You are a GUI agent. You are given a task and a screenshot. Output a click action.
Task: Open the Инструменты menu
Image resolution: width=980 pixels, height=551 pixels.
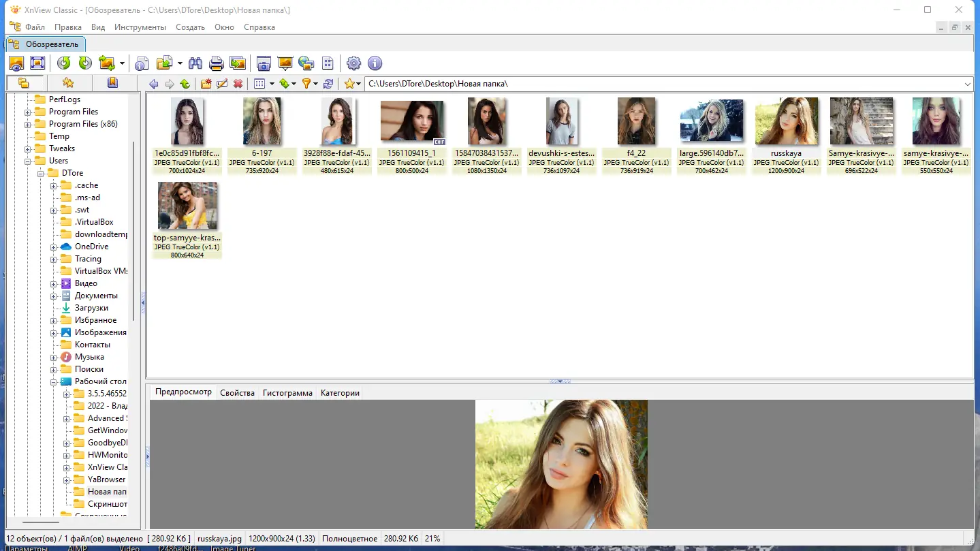click(140, 27)
